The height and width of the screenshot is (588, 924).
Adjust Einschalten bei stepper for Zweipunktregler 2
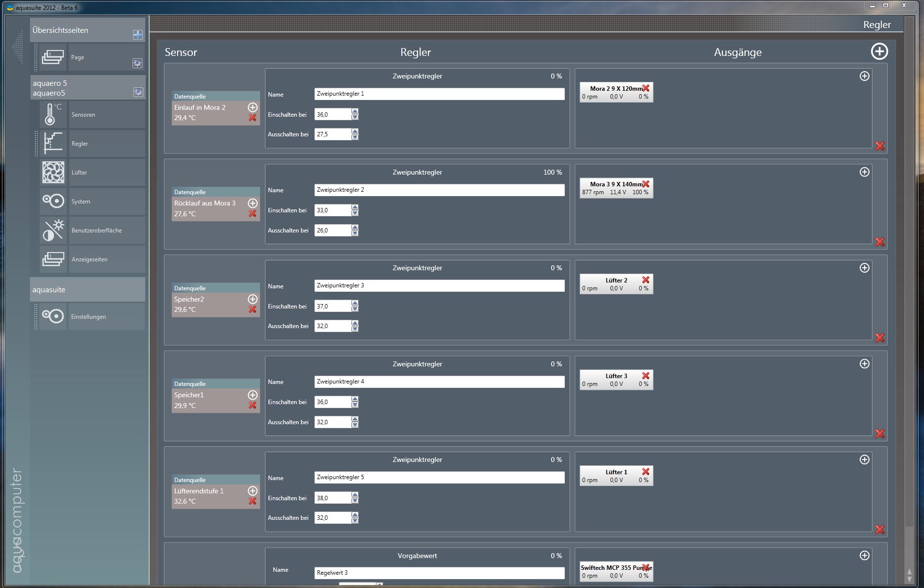pos(355,210)
